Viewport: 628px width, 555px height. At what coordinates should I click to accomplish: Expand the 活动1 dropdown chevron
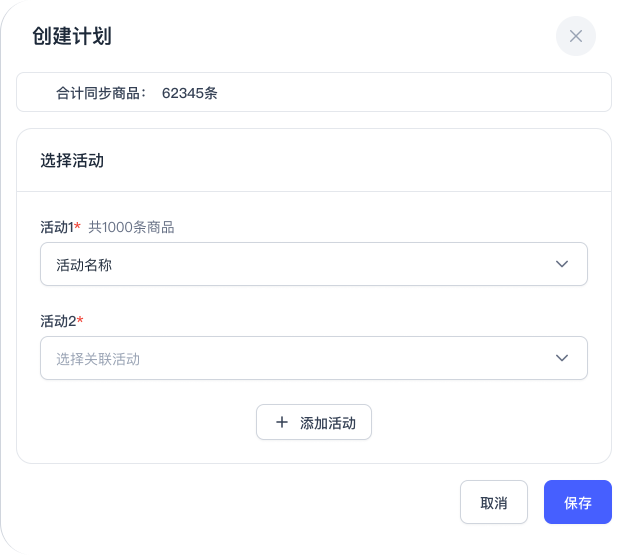coord(562,264)
